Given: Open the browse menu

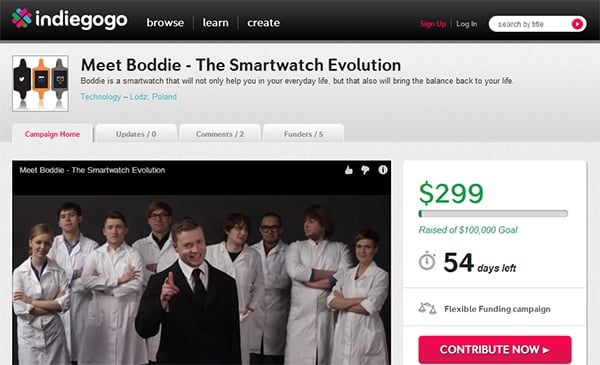Looking at the screenshot, I should point(165,23).
